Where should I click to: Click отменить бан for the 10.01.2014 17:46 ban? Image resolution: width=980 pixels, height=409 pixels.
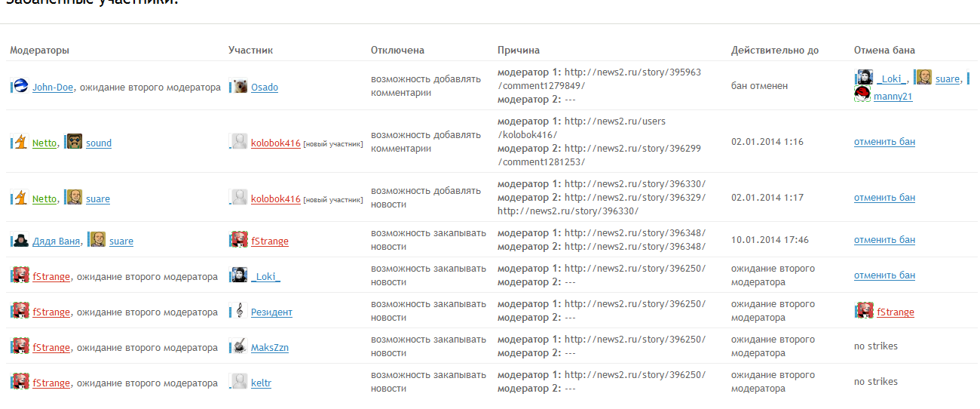[884, 239]
